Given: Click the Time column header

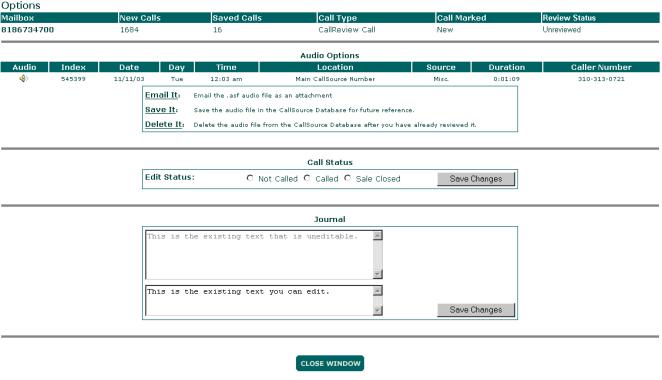Looking at the screenshot, I should (x=226, y=67).
